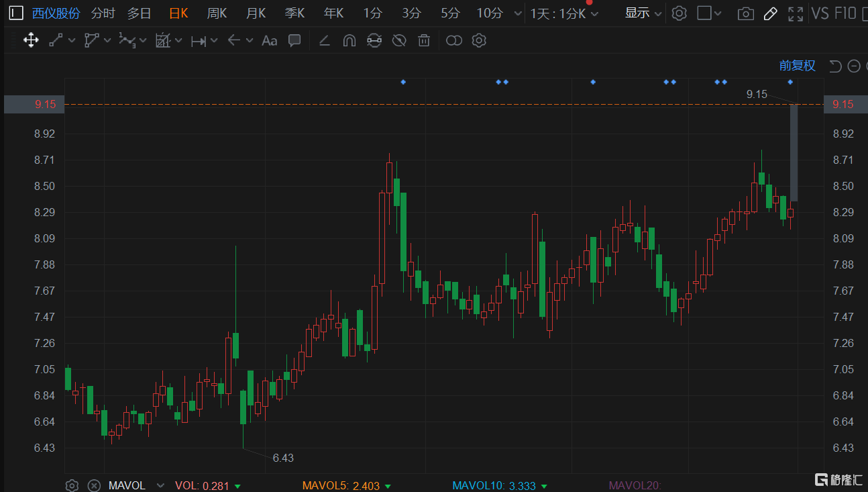The width and height of the screenshot is (868, 492).
Task: Delete drawings with the trash icon
Action: (x=424, y=41)
